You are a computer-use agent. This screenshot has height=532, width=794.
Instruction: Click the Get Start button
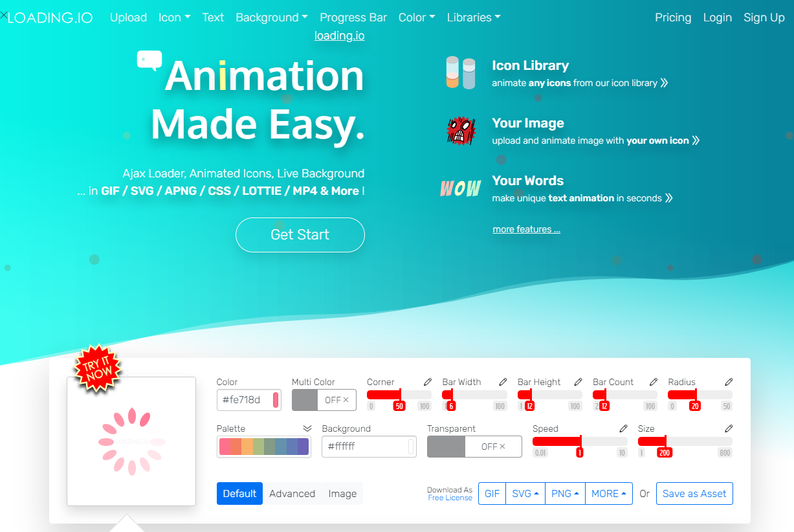300,235
